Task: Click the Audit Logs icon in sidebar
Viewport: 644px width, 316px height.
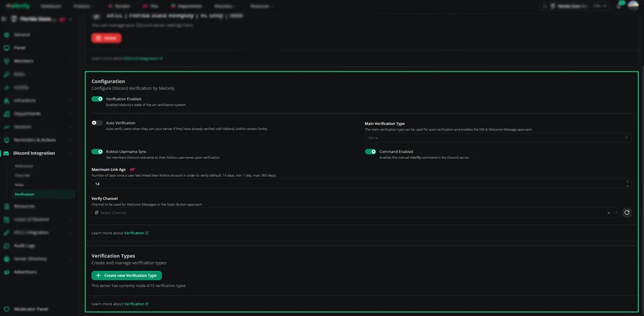Action: point(6,246)
